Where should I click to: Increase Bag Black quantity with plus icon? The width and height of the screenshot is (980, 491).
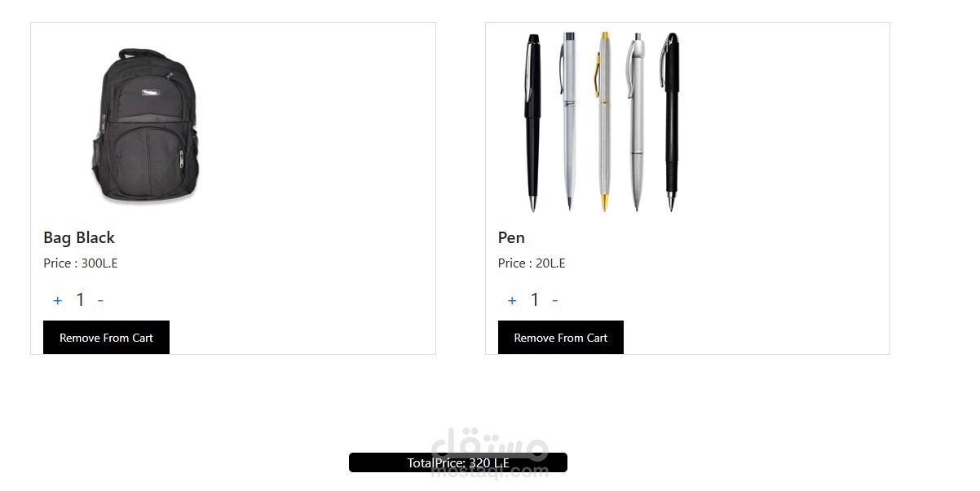pyautogui.click(x=57, y=300)
